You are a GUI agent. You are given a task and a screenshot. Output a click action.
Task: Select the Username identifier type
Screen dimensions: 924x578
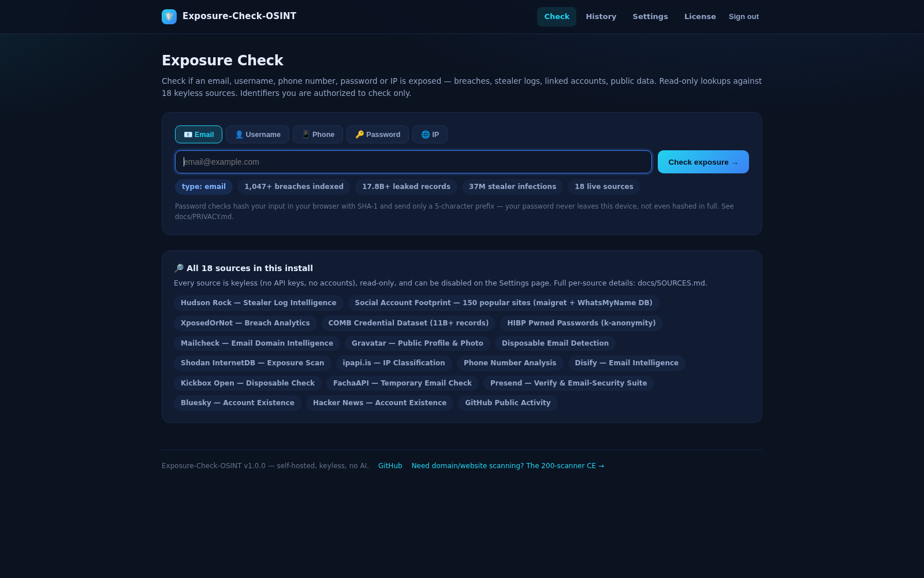coord(258,134)
